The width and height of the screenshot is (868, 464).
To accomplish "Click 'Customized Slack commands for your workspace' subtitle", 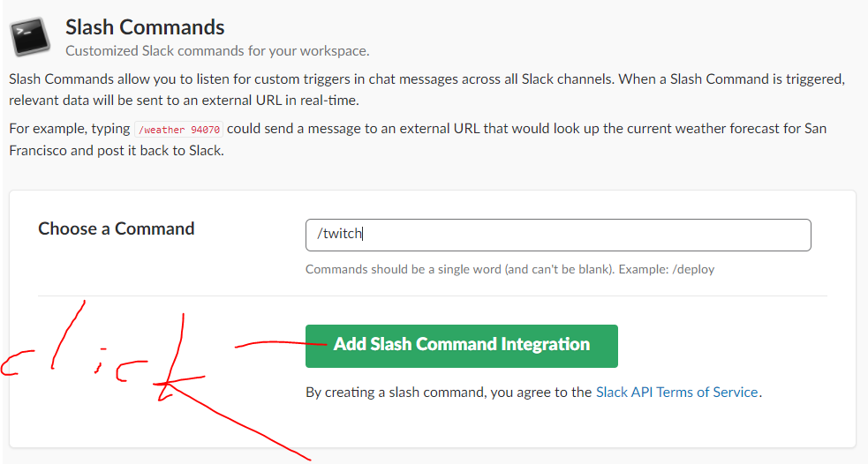I will [217, 51].
